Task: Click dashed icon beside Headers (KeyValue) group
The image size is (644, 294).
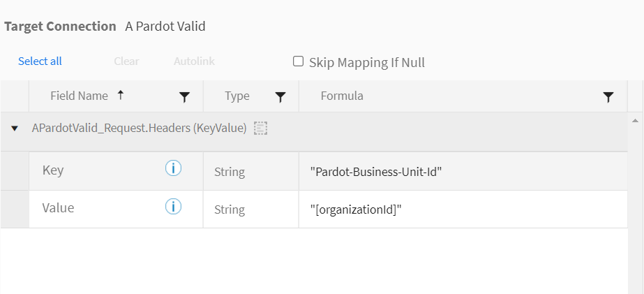Action: tap(260, 128)
